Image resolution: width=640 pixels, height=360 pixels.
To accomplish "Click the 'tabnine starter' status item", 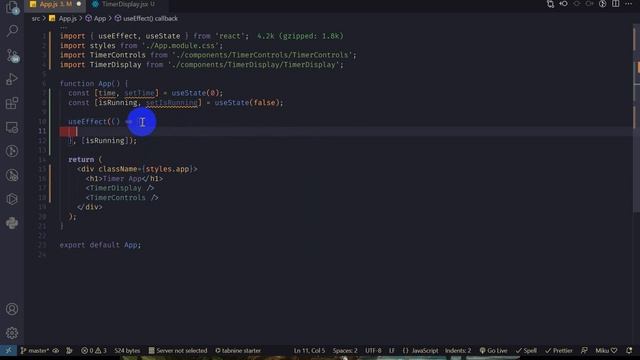I will point(238,351).
